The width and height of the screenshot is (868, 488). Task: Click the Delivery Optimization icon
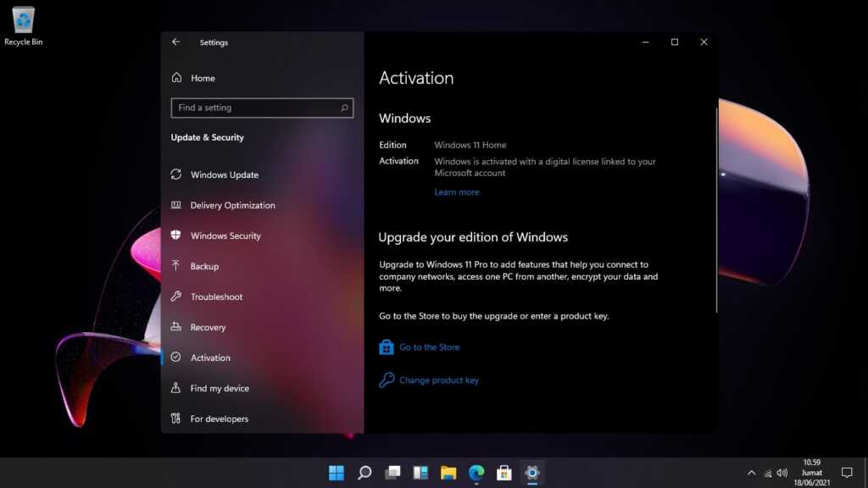176,205
